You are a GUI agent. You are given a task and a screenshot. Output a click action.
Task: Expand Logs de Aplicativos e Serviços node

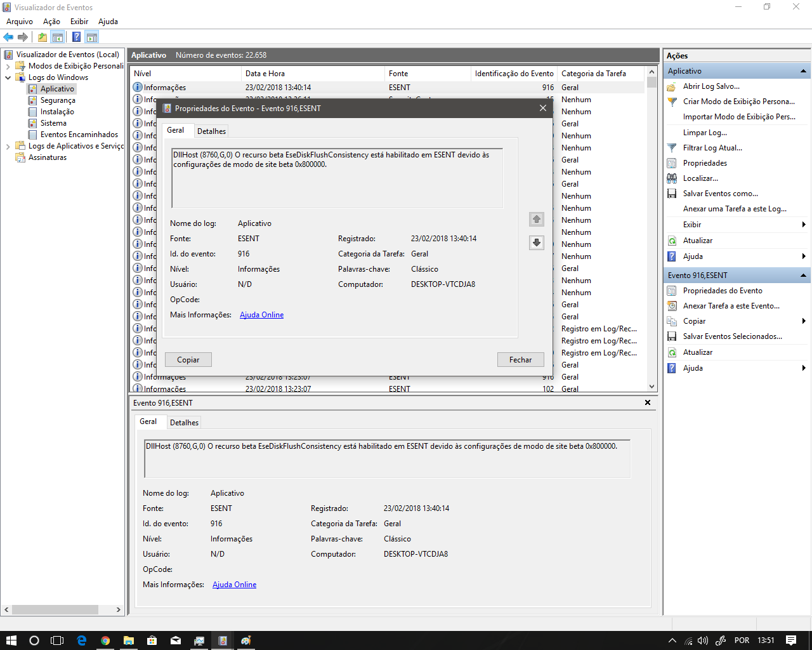8,146
